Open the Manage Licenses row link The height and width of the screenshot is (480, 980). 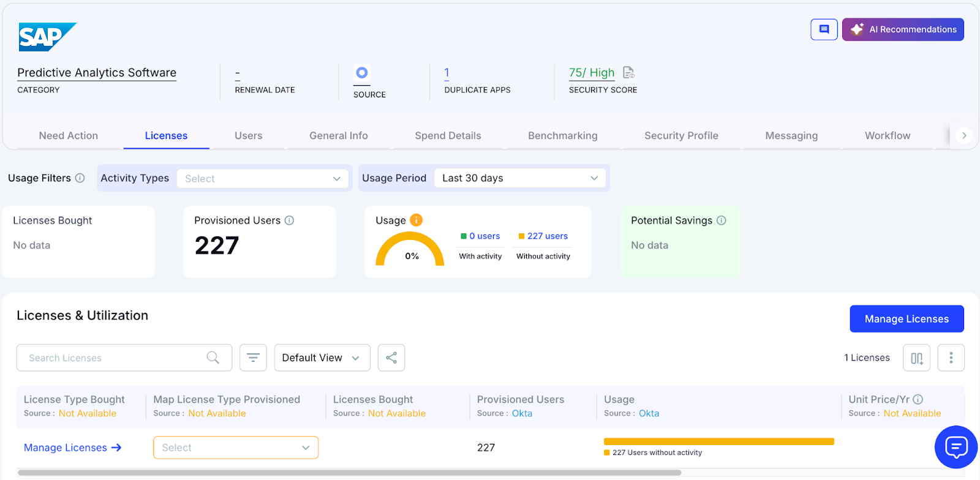[x=72, y=448]
